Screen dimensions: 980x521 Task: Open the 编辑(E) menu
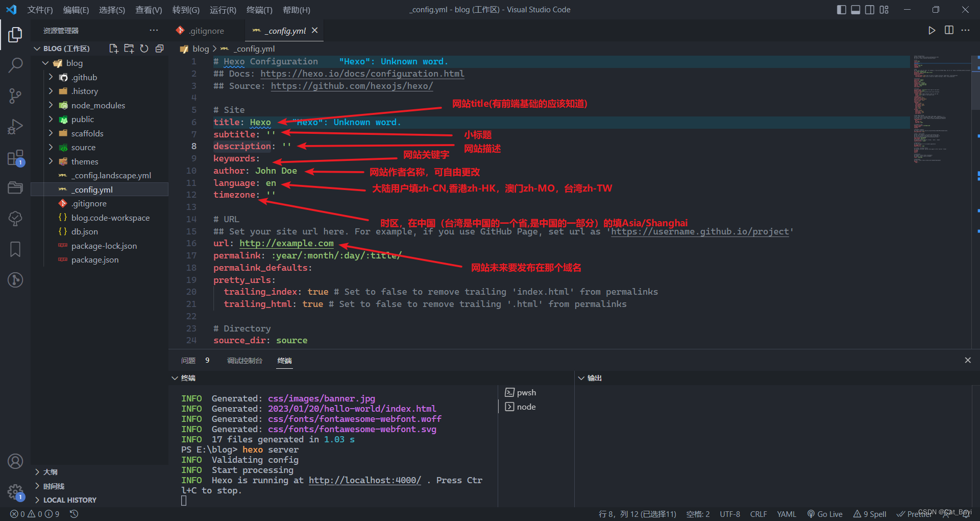[76, 10]
